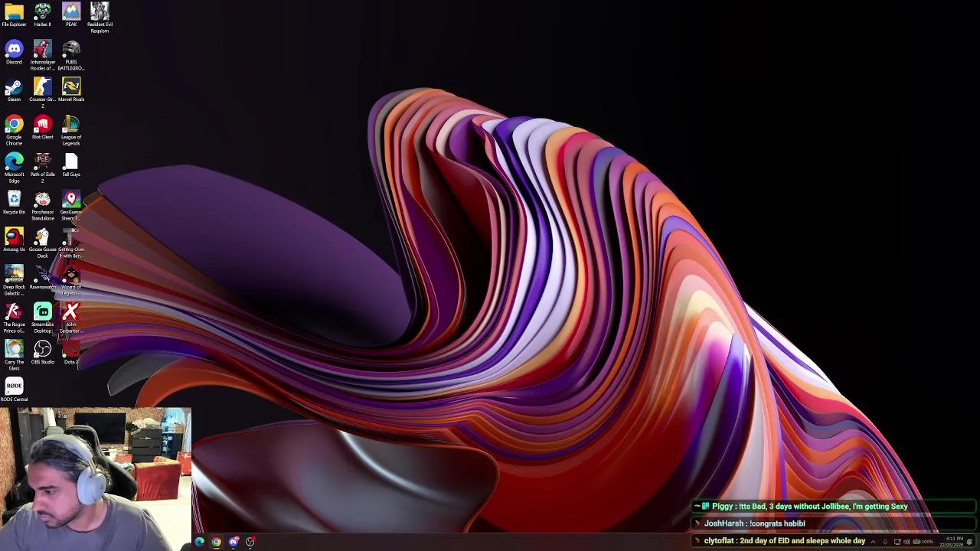Open Discord from the taskbar
This screenshot has width=980, height=551.
(x=234, y=542)
